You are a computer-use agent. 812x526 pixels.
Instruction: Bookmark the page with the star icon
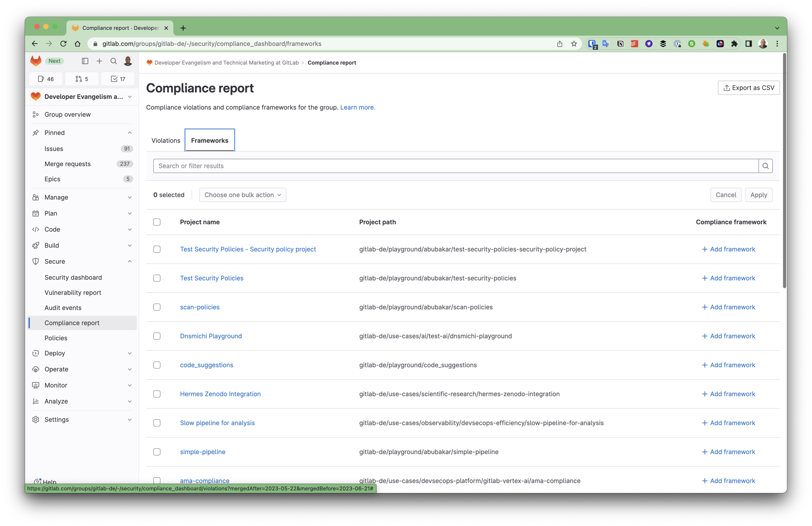tap(574, 44)
